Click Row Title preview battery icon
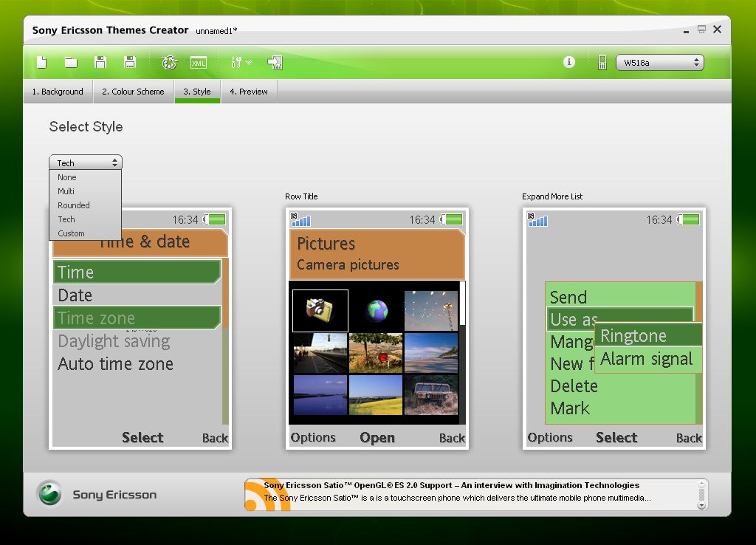 click(451, 219)
